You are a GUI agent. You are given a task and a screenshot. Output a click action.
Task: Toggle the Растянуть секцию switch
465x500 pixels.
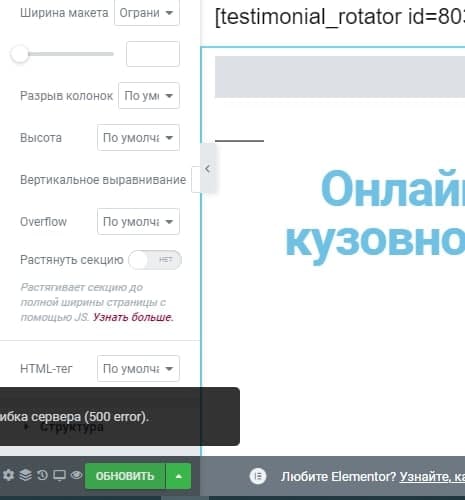pos(155,260)
